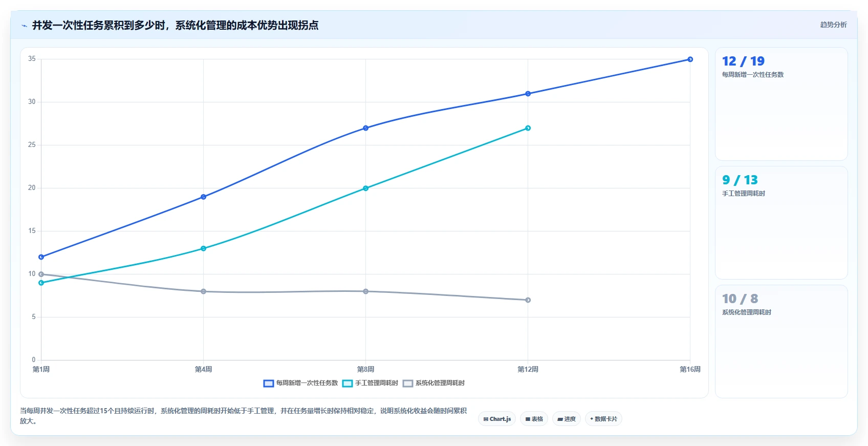Image resolution: width=868 pixels, height=446 pixels.
Task: Click the 每周新增一次性任务数 card label
Action: click(753, 75)
